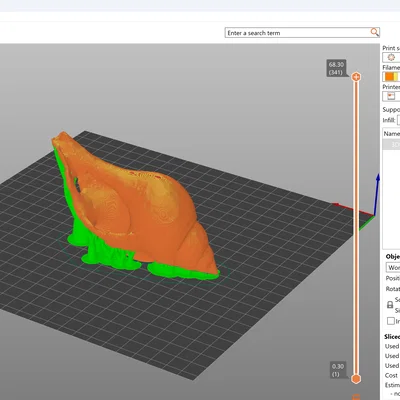The image size is (400, 400).
Task: Click the print settings gear icon
Action: (x=391, y=57)
